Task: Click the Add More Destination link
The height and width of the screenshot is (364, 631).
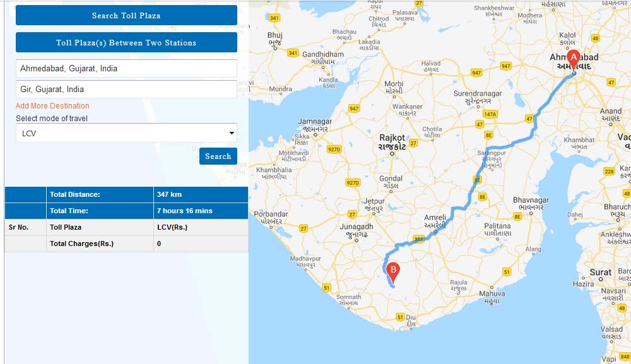Action: (x=52, y=106)
